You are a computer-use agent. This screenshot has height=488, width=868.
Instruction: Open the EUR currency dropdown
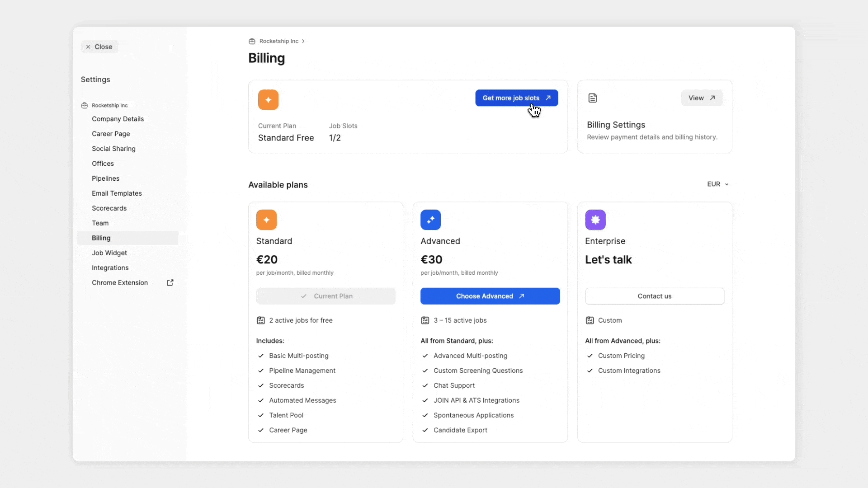tap(717, 184)
